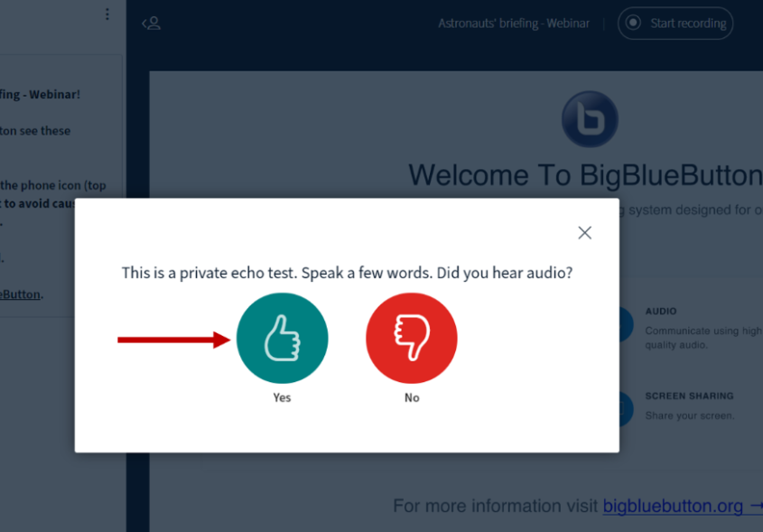The image size is (763, 532).
Task: Click the red thumbs-down icon
Action: [412, 340]
